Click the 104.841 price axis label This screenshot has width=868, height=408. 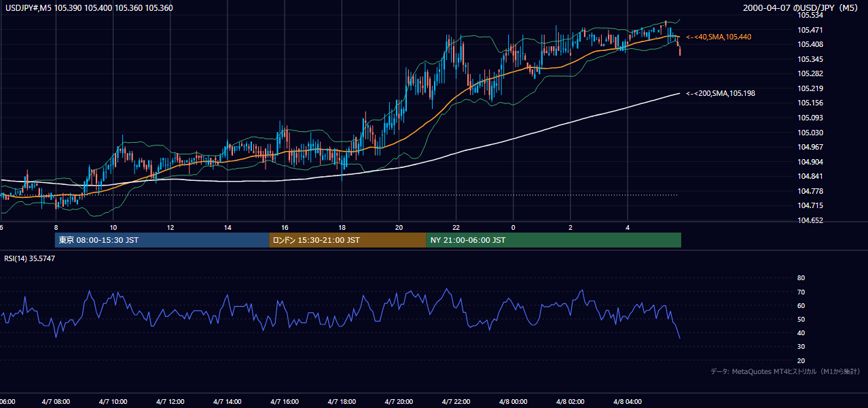tap(810, 176)
